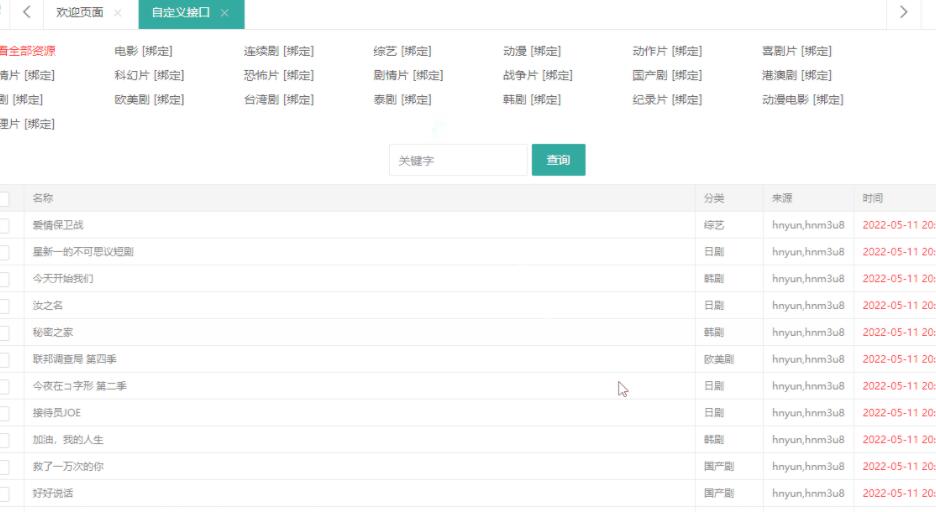Show resources in 动漫电影 category

pyautogui.click(x=786, y=99)
